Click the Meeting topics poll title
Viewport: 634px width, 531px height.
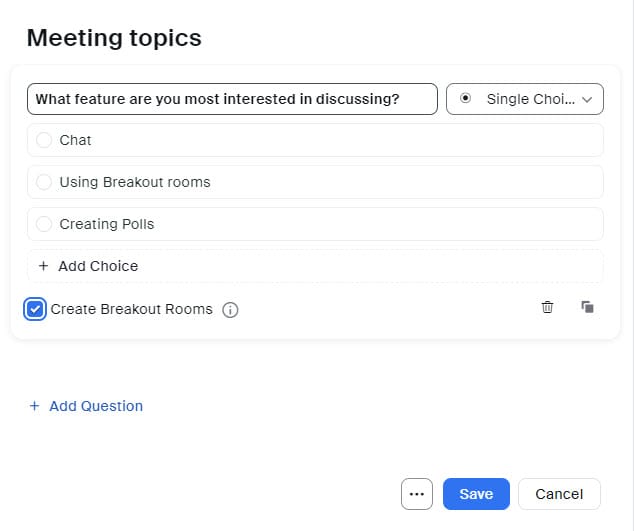tap(114, 38)
